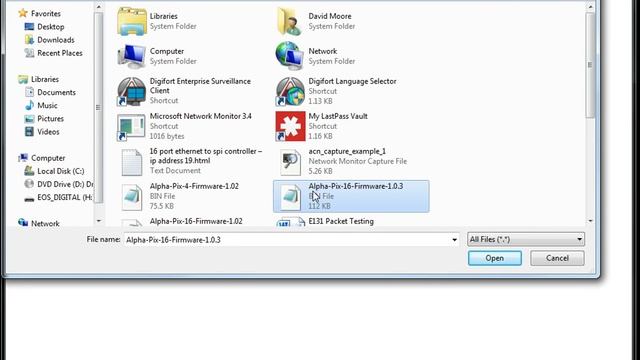640x360 pixels.
Task: Select Microsoft Network Monitor 3.4 shortcut icon
Action: (x=131, y=127)
